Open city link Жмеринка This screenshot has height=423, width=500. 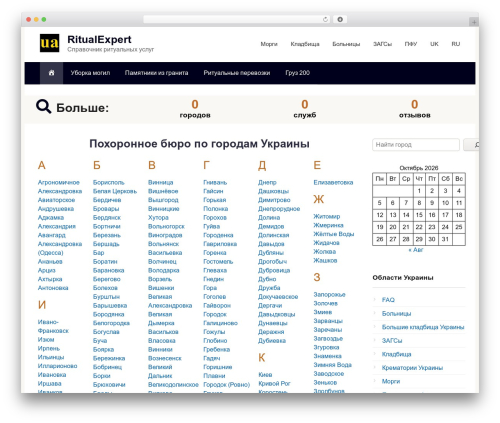coord(328,225)
